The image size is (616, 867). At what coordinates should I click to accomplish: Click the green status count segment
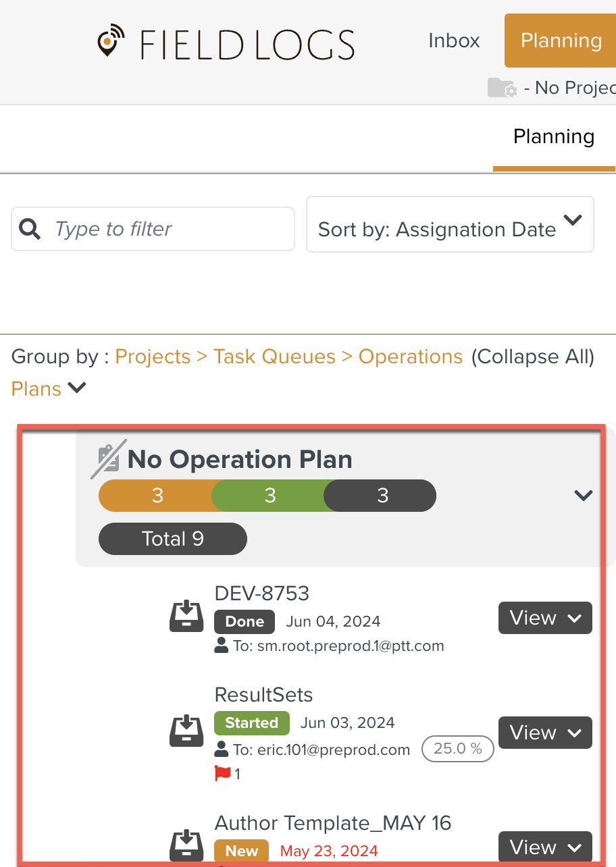269,496
